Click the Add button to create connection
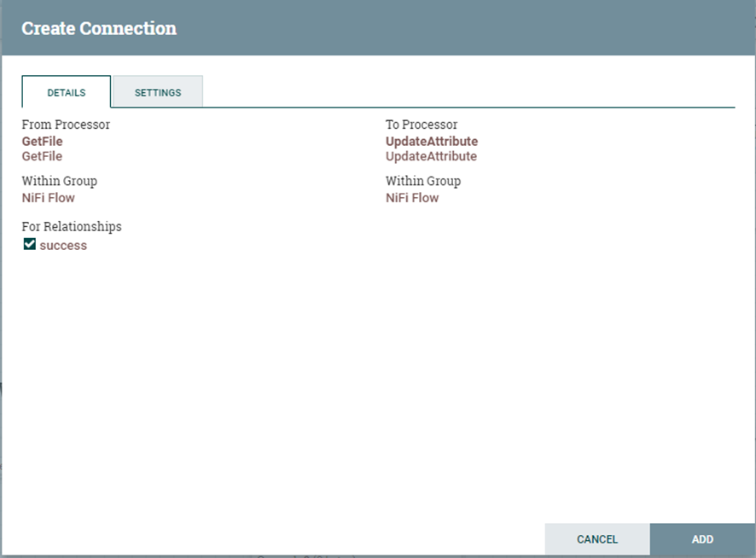The height and width of the screenshot is (558, 756). click(702, 538)
